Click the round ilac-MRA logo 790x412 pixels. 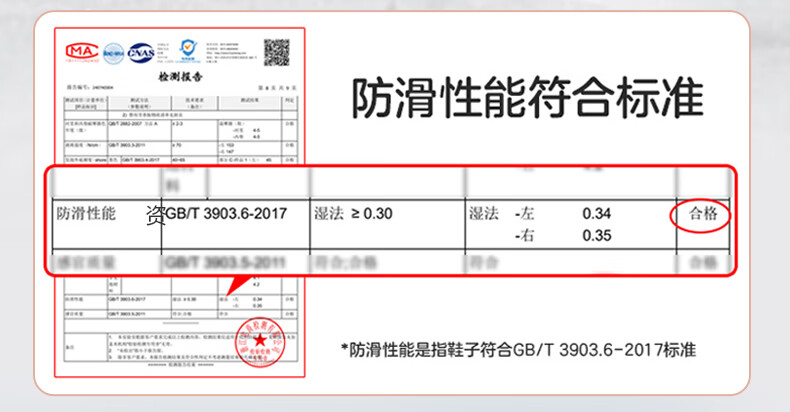(x=113, y=53)
